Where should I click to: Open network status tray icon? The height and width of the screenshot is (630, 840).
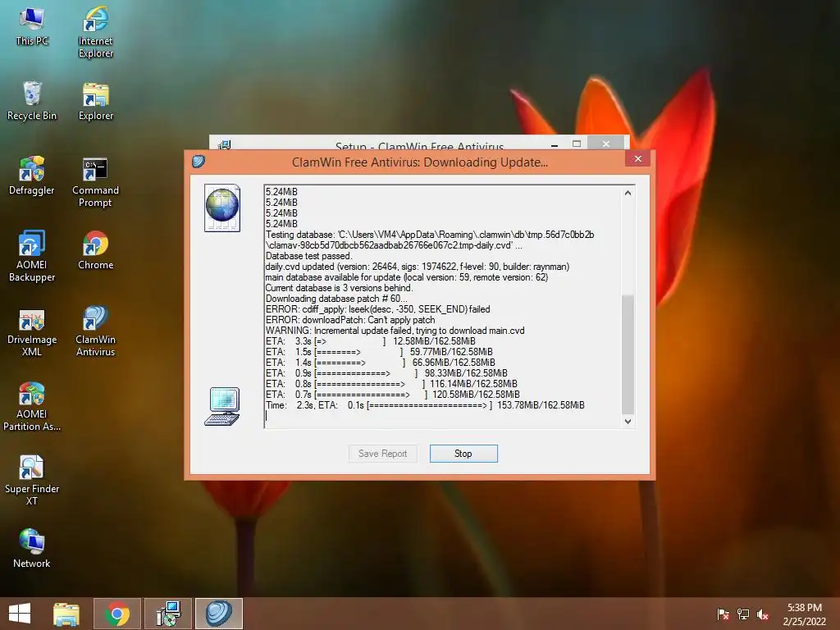[743, 614]
